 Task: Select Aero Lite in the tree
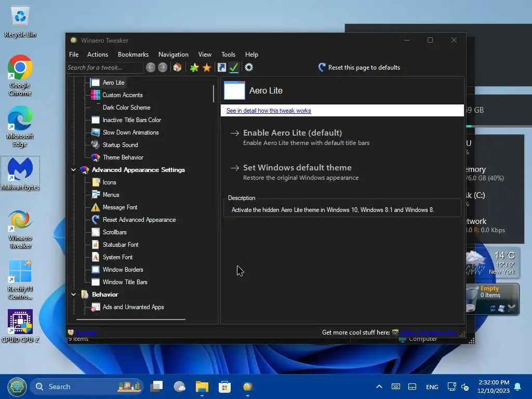point(113,83)
